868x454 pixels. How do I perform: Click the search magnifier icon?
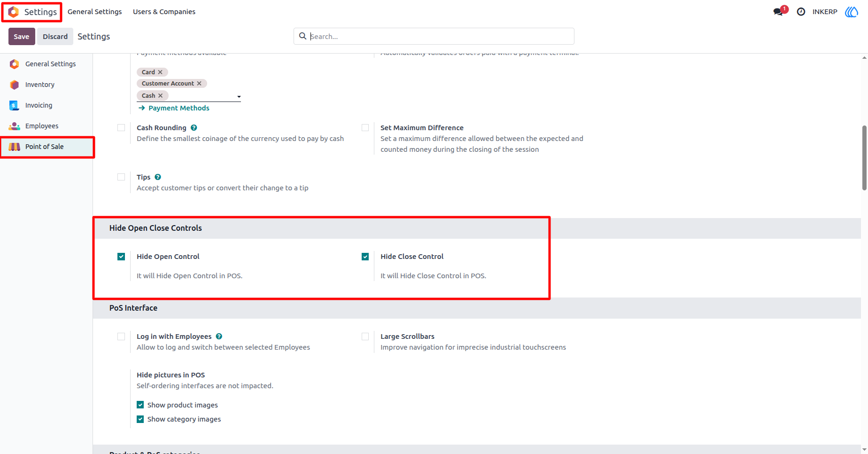click(303, 36)
